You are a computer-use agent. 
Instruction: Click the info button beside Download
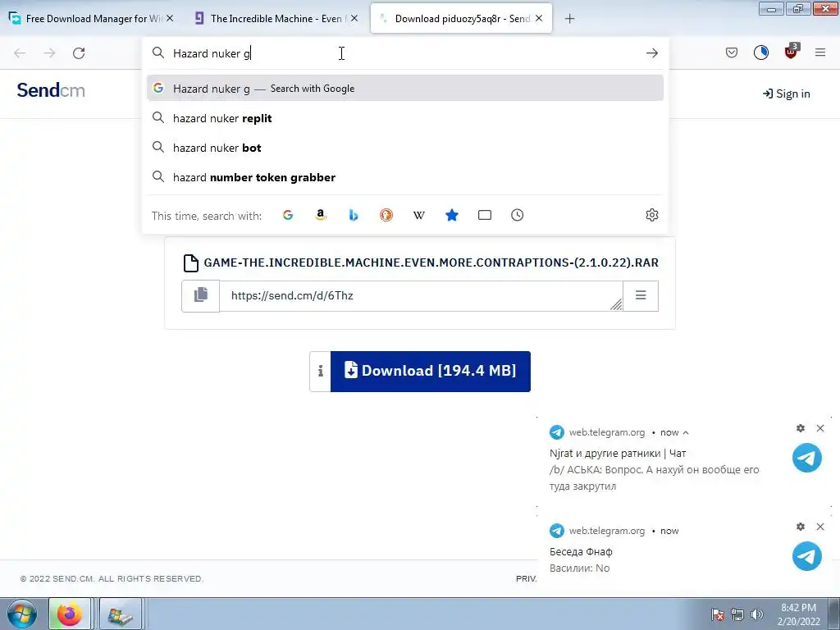(x=321, y=372)
